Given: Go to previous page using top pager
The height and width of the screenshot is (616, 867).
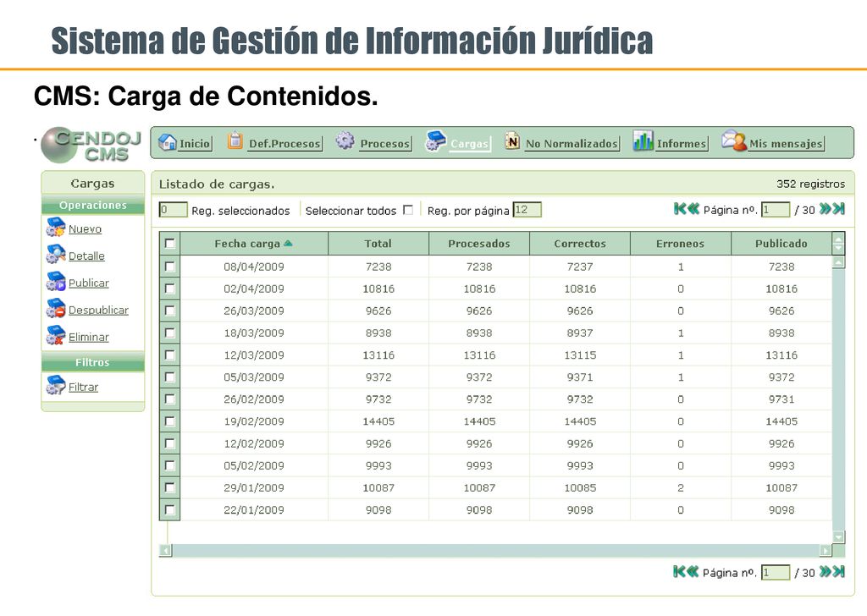Looking at the screenshot, I should (x=693, y=209).
